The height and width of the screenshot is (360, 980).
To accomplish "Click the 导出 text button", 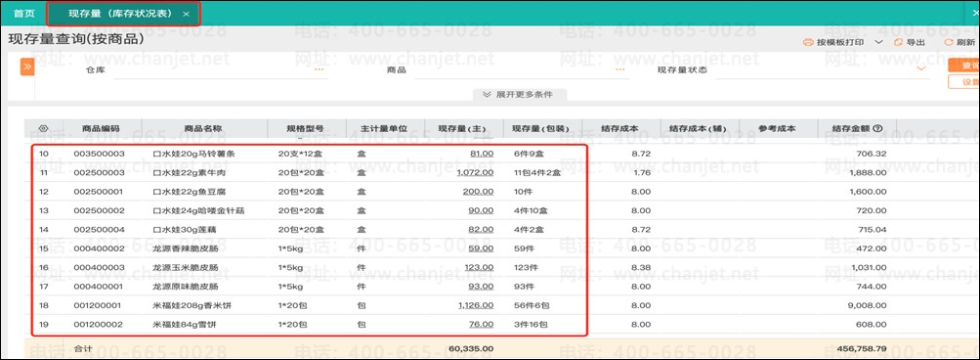I will (916, 43).
